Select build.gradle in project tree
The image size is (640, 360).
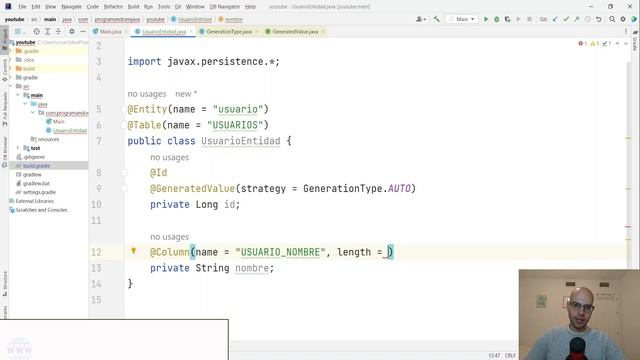coord(36,166)
